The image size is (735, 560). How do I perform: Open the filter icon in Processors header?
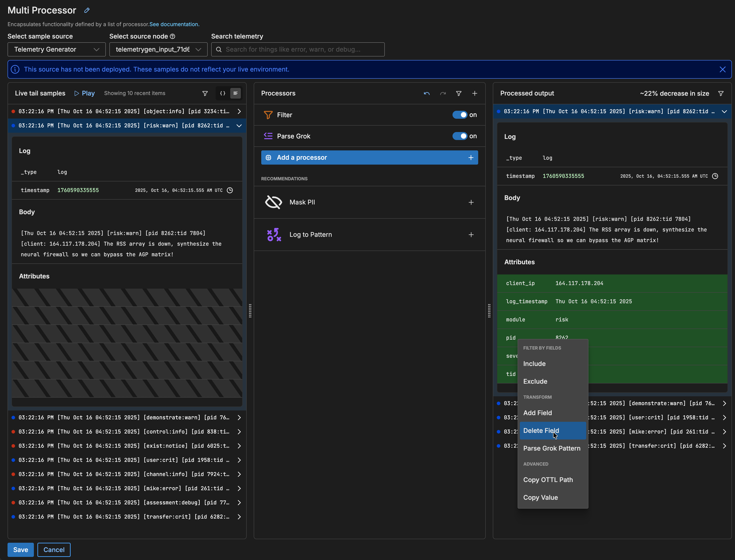click(x=459, y=93)
